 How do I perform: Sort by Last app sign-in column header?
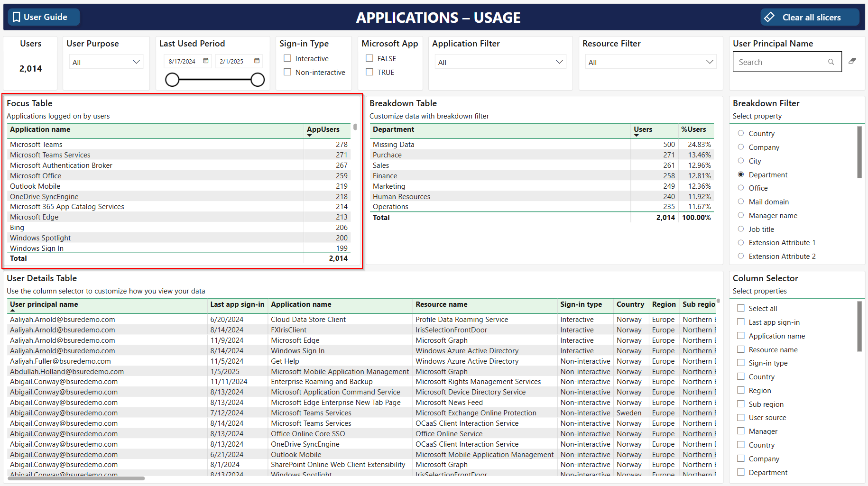point(237,304)
